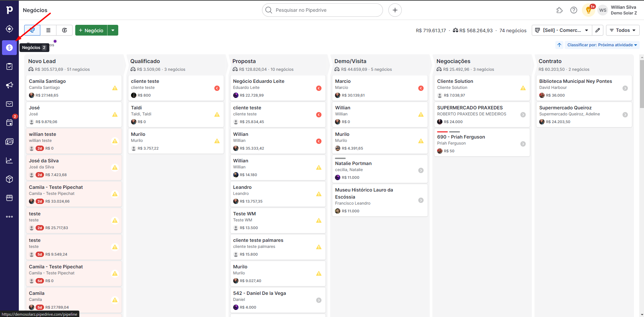Viewport: 644px width, 317px height.
Task: Select Novo Lead stage header
Action: 42,61
